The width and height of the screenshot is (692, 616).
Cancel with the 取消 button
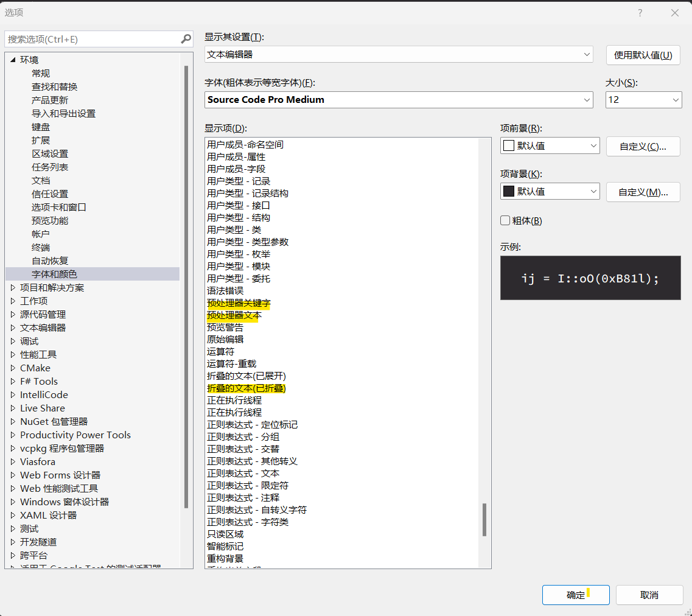tap(649, 595)
